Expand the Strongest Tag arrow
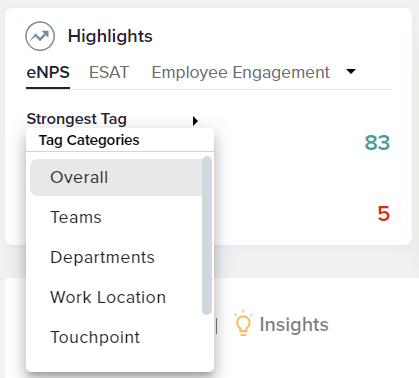This screenshot has height=378, width=419. (195, 121)
